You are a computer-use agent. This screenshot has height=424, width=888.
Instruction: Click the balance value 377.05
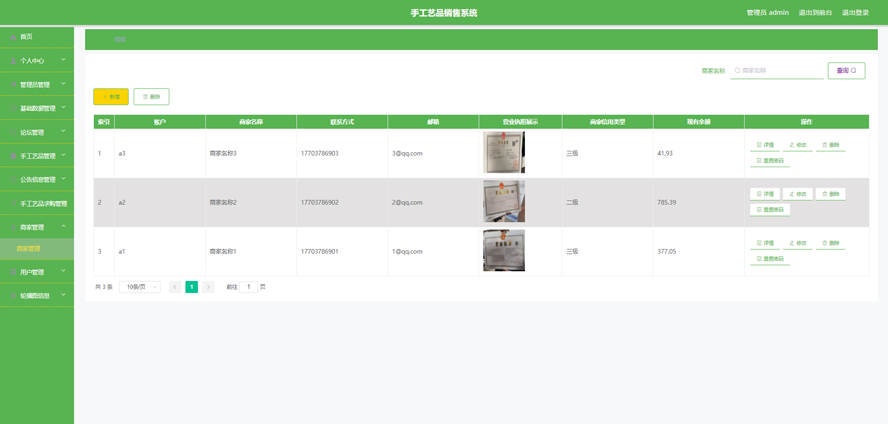(x=667, y=251)
